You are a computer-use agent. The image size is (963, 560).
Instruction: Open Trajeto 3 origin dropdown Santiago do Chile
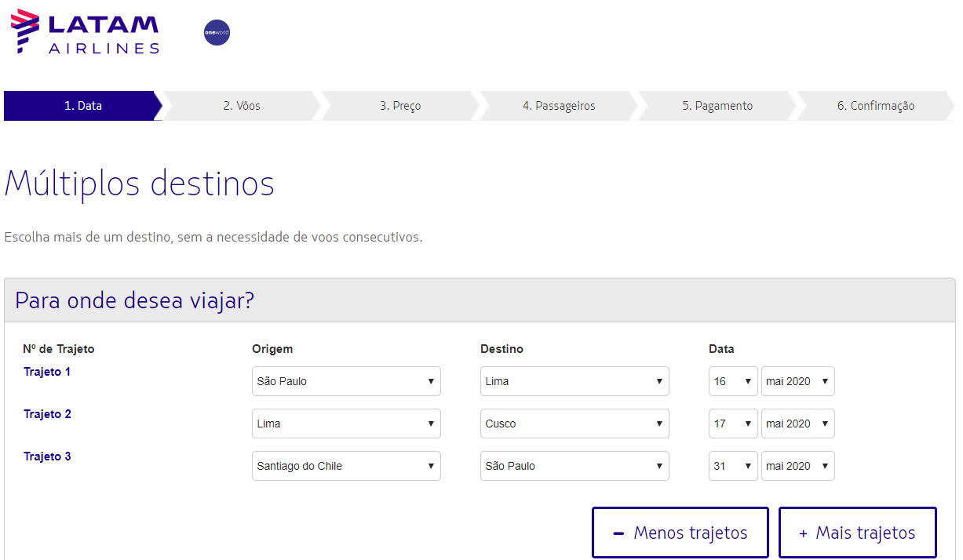point(346,466)
